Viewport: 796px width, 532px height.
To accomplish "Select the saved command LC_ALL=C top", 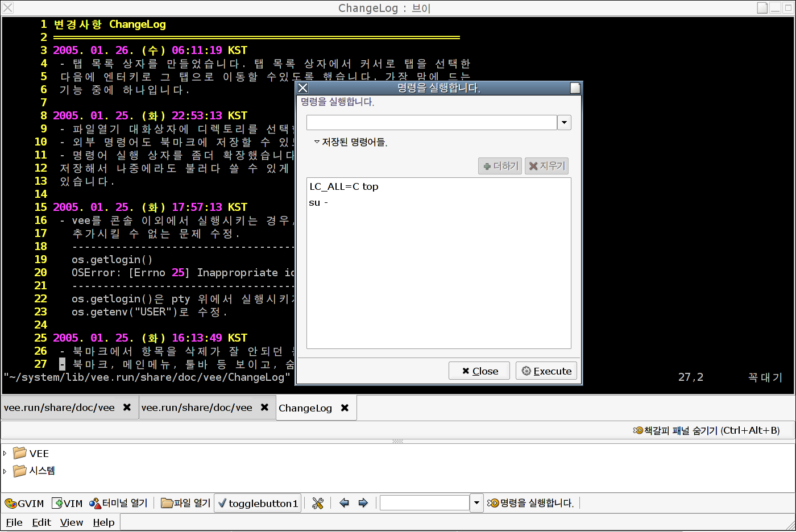I will 344,186.
